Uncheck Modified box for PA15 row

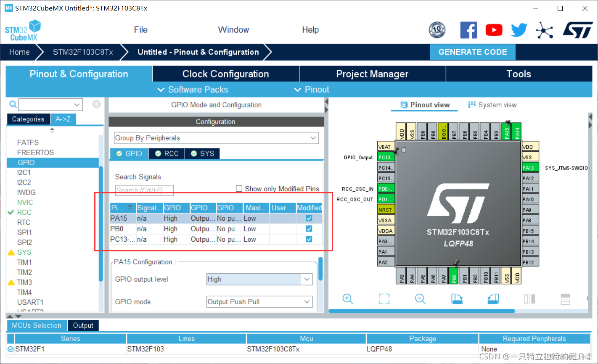309,218
